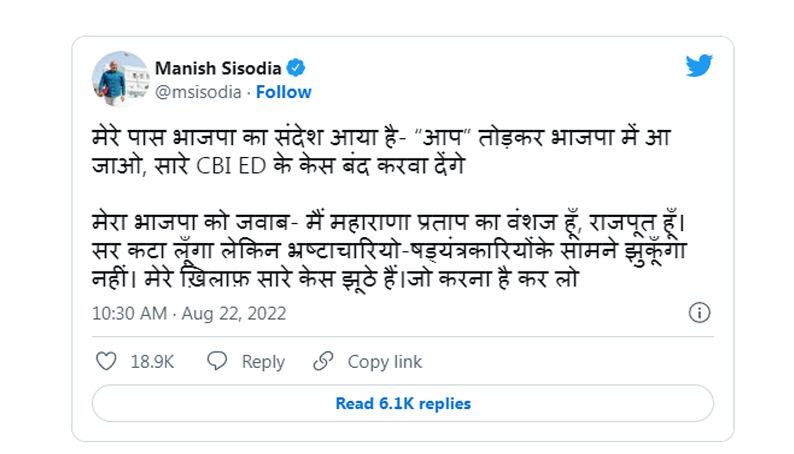
Task: Open the @msisodia handle link
Action: pyautogui.click(x=198, y=92)
